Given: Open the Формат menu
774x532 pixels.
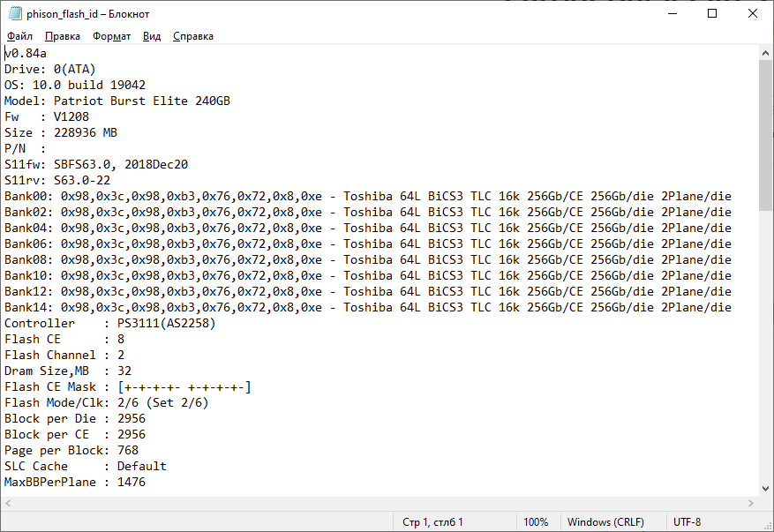Looking at the screenshot, I should click(x=111, y=36).
